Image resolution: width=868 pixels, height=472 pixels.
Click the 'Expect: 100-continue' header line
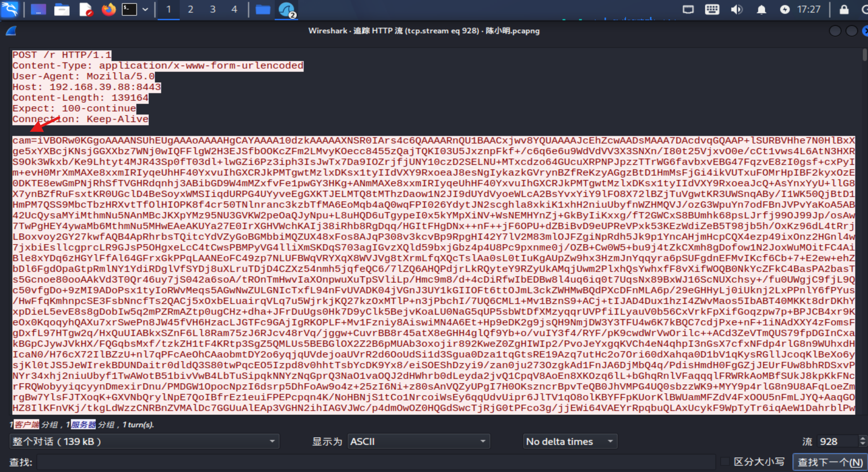(74, 108)
